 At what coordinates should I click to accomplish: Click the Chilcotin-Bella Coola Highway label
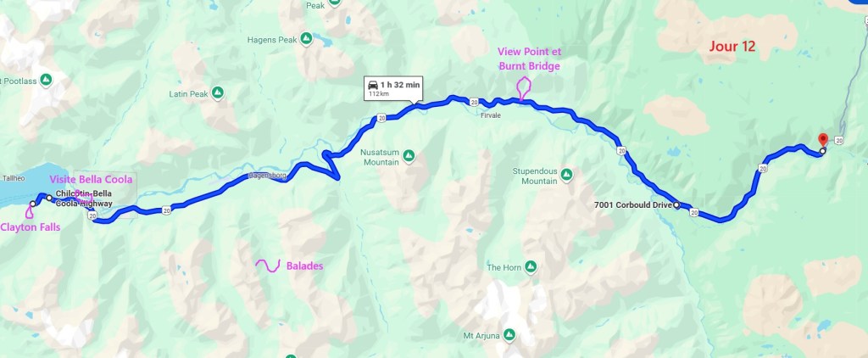84,198
